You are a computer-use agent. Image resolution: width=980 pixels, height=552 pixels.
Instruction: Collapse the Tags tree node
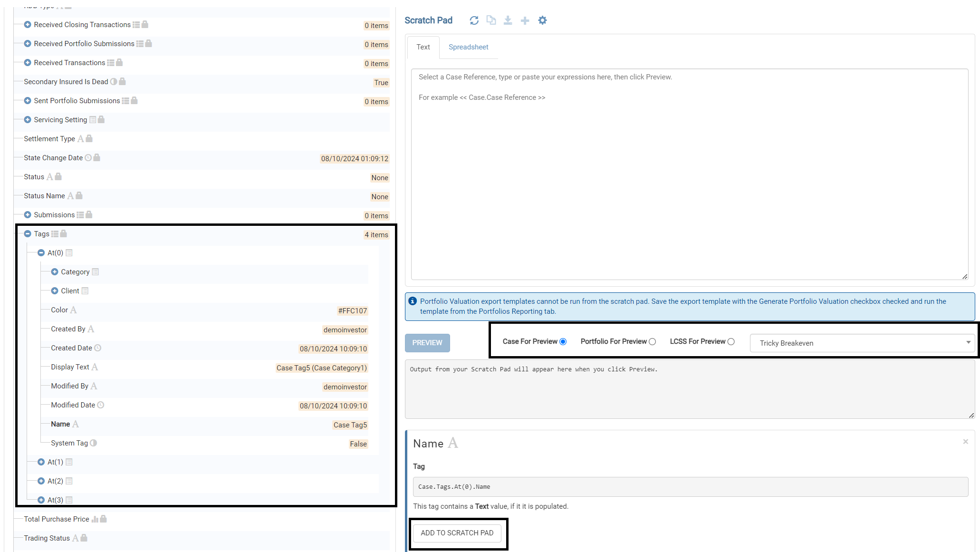[28, 234]
